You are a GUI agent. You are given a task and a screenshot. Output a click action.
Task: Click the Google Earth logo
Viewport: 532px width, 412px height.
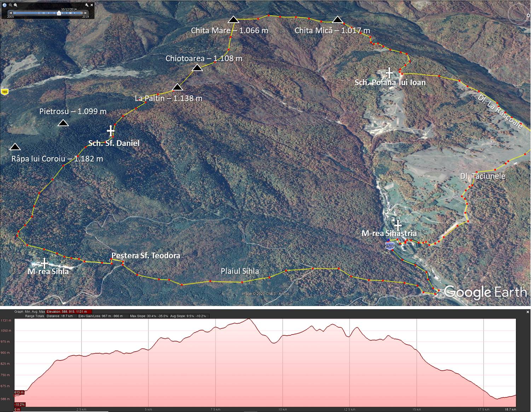point(485,292)
